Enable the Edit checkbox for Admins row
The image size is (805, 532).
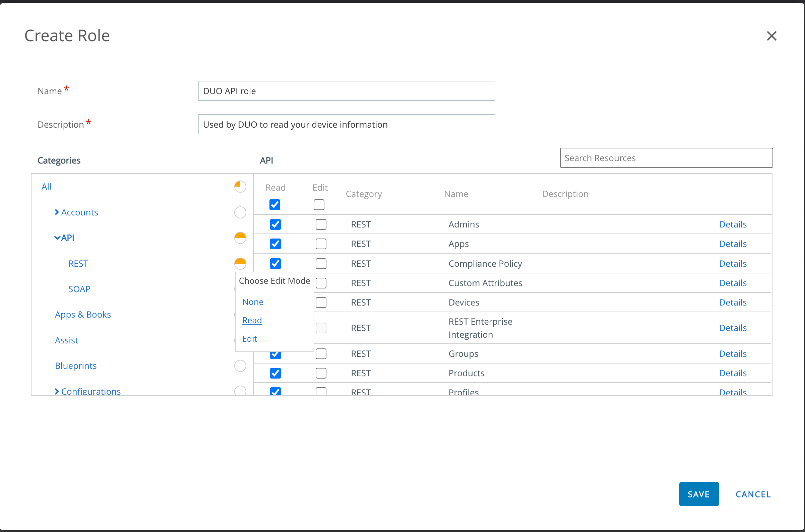click(x=320, y=224)
